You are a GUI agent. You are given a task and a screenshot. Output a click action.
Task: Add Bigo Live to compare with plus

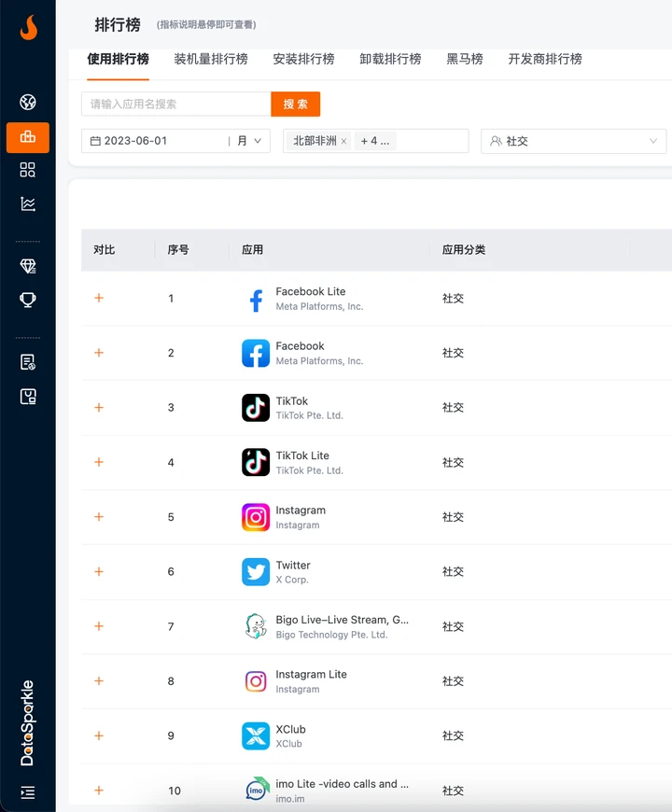[99, 626]
